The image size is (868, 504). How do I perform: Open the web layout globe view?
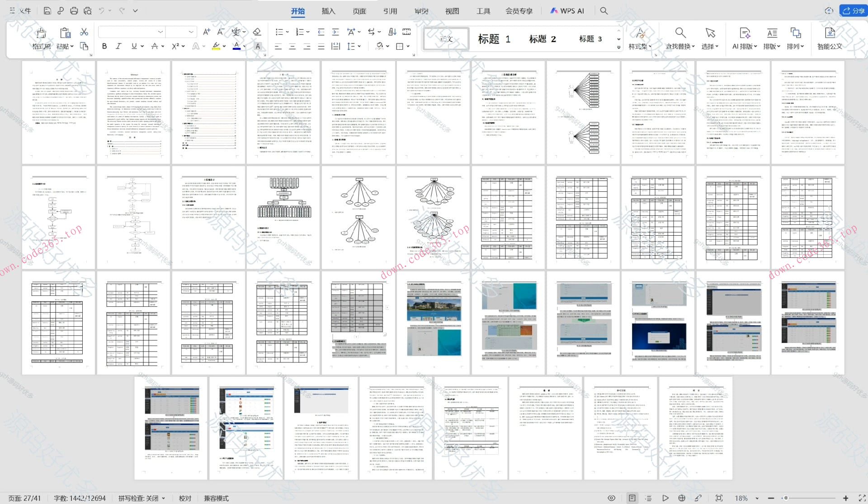click(682, 498)
